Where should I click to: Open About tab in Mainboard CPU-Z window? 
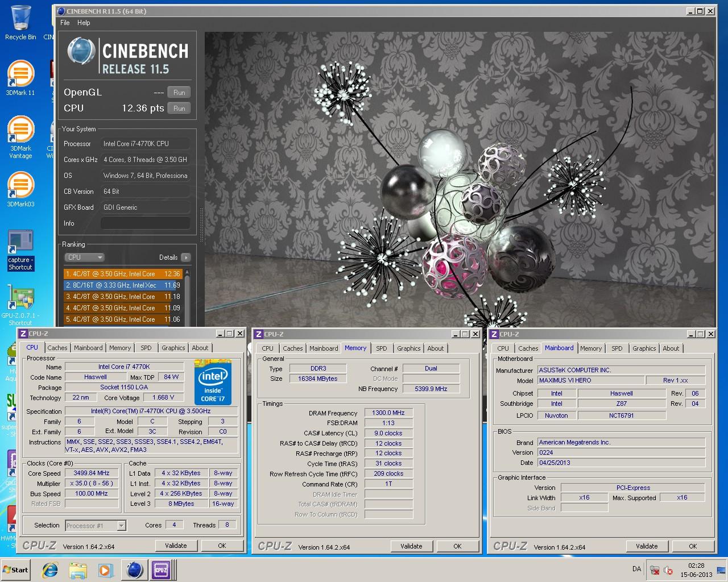click(x=671, y=348)
